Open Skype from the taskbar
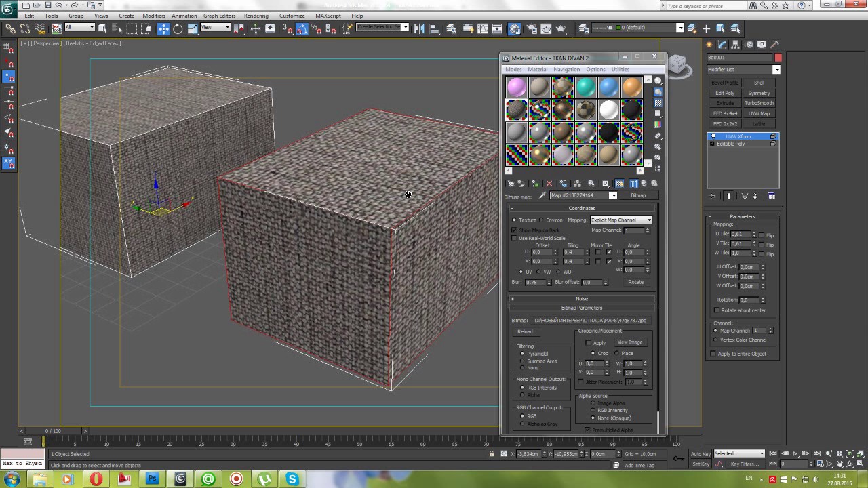 (x=292, y=479)
